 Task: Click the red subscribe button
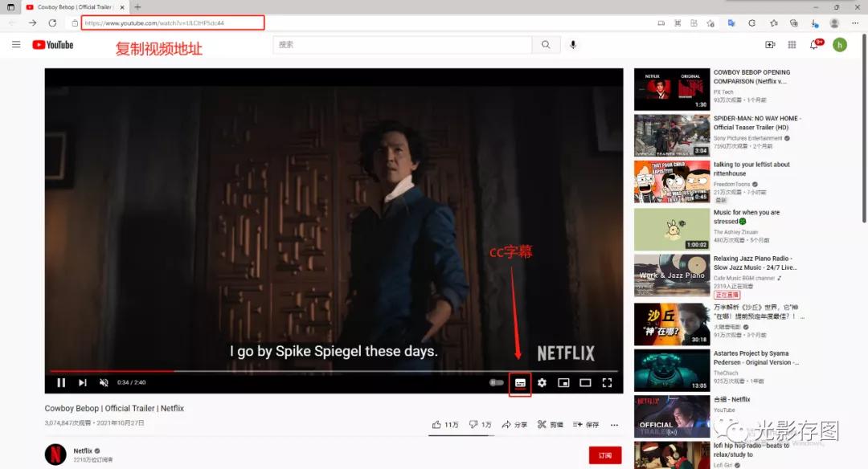point(605,455)
